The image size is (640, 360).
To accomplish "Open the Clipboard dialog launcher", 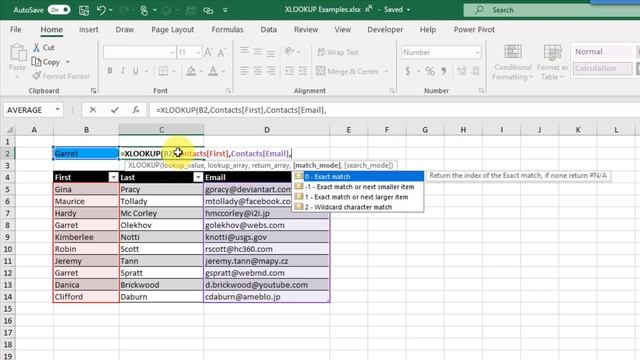I will [x=93, y=91].
